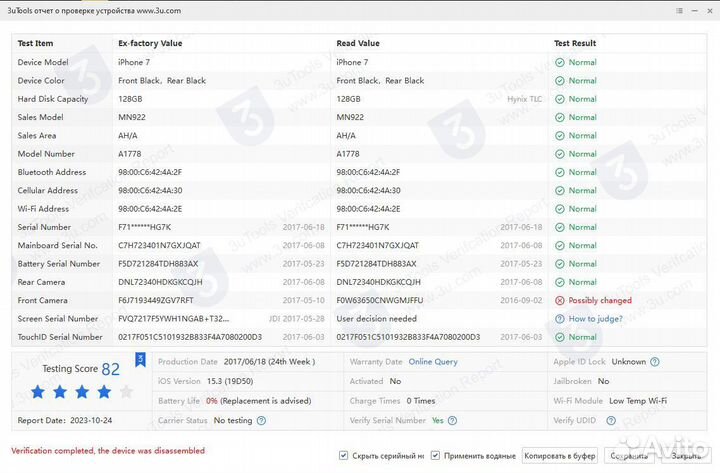
Task: Toggle the 'Скрыть серийный' checkbox
Action: point(344,455)
